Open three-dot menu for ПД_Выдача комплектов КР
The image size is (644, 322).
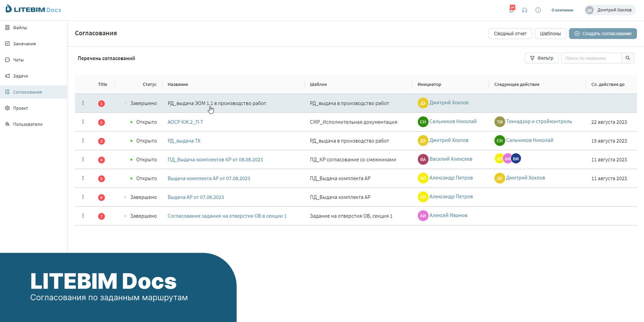click(x=83, y=159)
